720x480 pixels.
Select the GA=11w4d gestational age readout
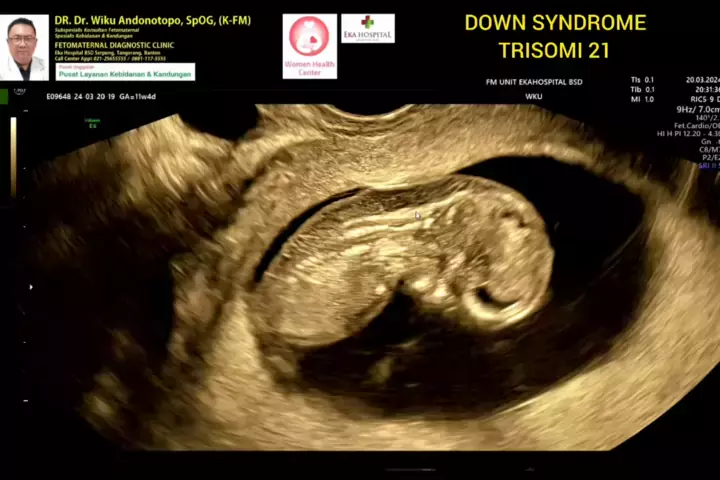coord(136,98)
